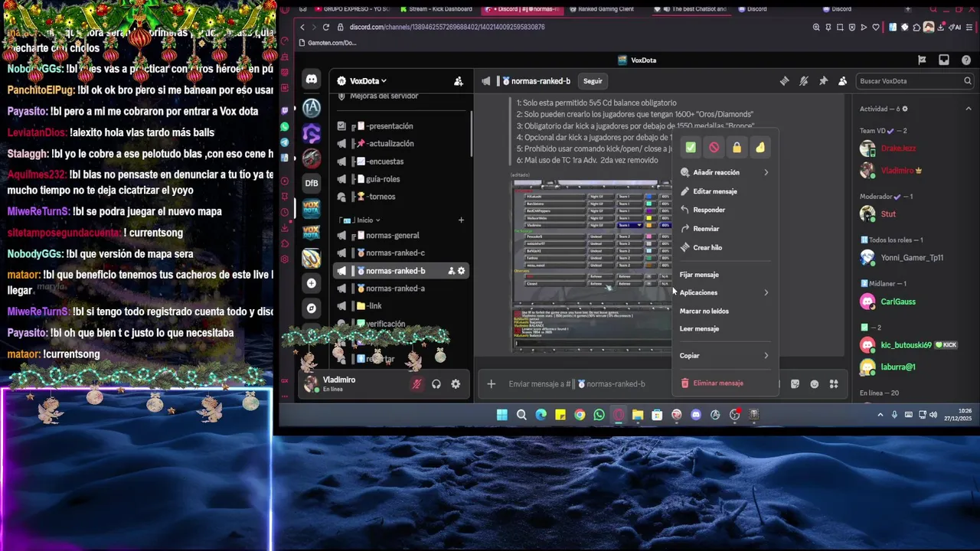The width and height of the screenshot is (980, 551).
Task: Choose Marcar no leídos option
Action: point(725,311)
